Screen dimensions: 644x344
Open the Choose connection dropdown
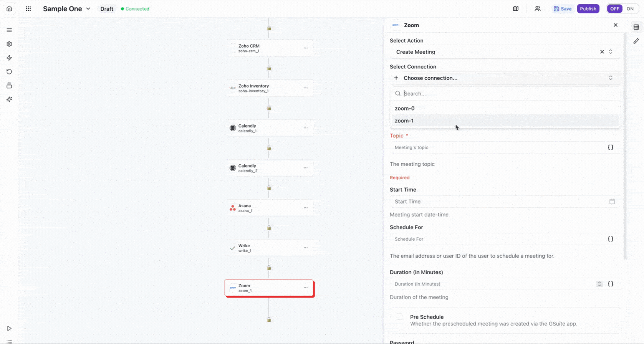pyautogui.click(x=504, y=78)
